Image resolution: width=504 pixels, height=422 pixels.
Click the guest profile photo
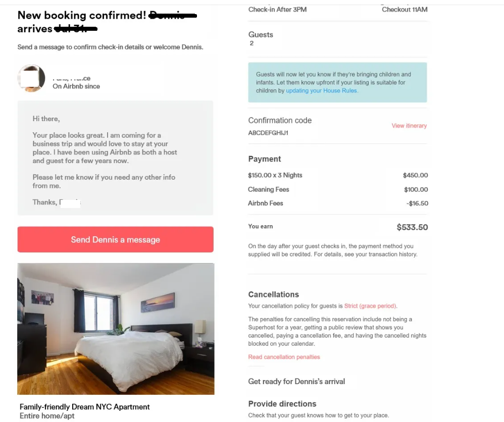31,78
